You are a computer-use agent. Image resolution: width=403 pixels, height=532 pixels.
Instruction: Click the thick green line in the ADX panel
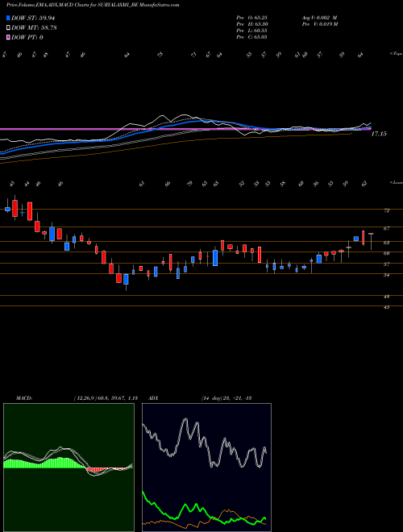click(x=204, y=509)
